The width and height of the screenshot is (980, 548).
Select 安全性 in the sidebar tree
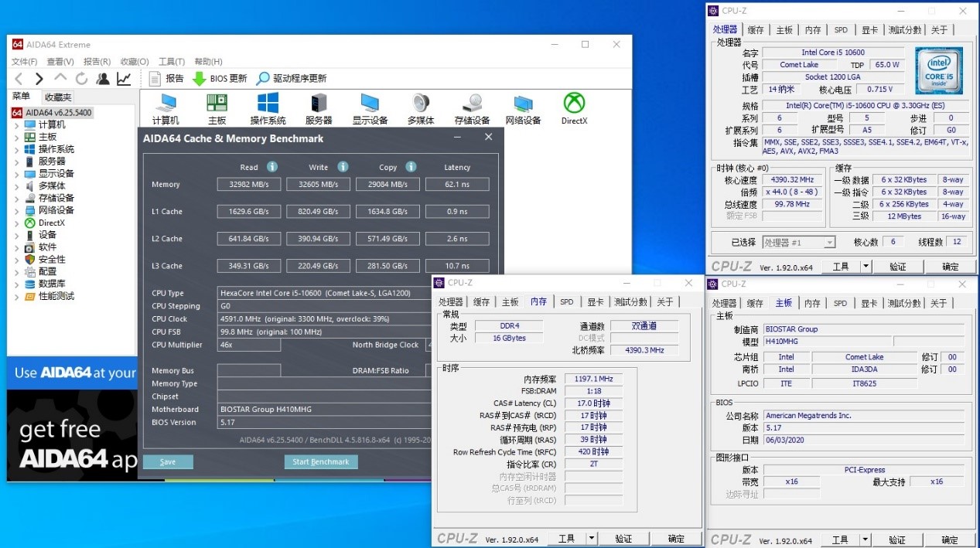(x=52, y=260)
